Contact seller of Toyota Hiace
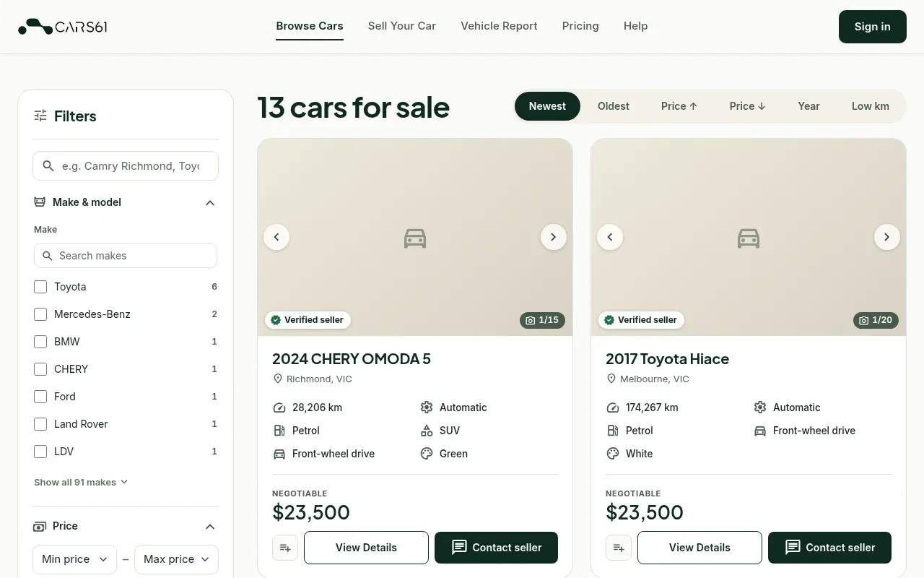Screen dimensions: 924x578 coord(829,548)
